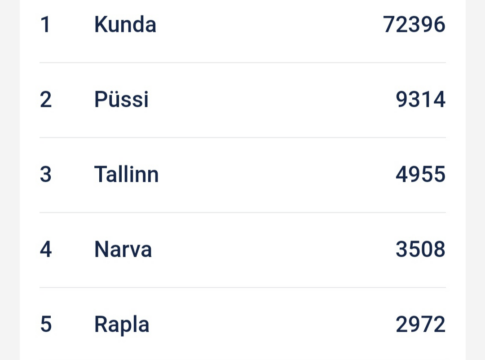Click rank number 2 in the list
This screenshot has height=360, width=485.
pos(46,99)
